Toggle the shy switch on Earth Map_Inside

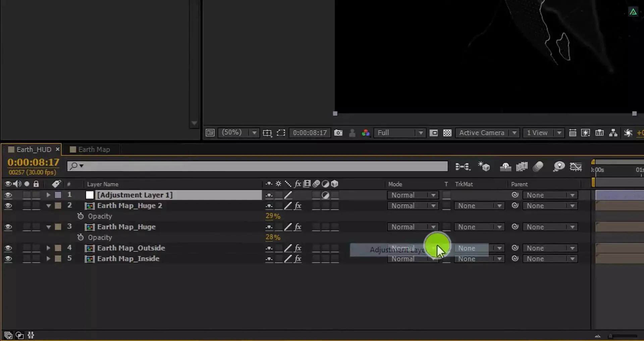pos(269,259)
